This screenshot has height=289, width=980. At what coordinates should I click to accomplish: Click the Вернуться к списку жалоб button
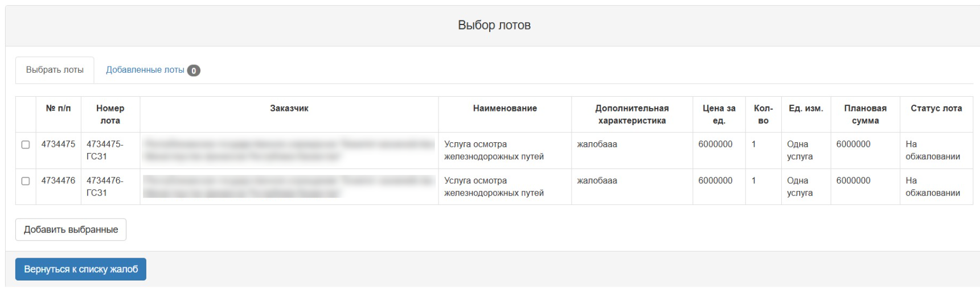(81, 269)
